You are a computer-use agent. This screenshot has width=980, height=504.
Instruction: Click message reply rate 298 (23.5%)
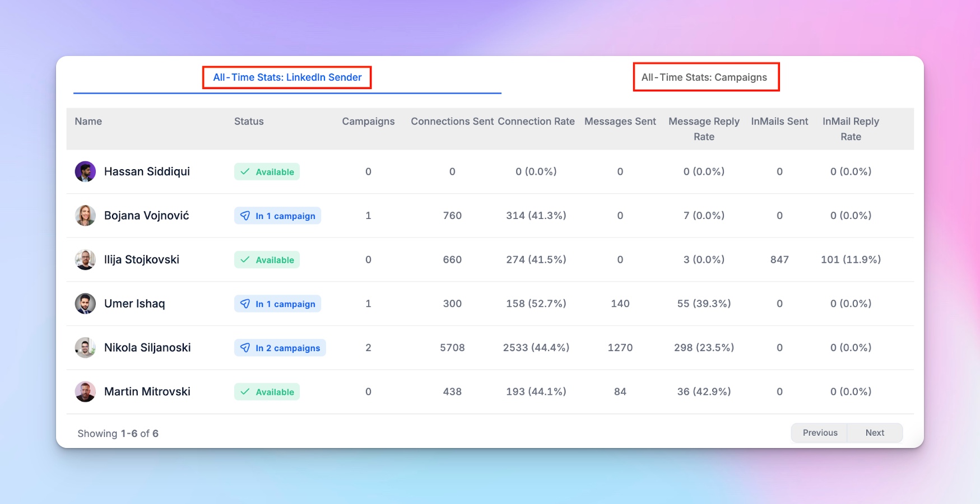[704, 348]
